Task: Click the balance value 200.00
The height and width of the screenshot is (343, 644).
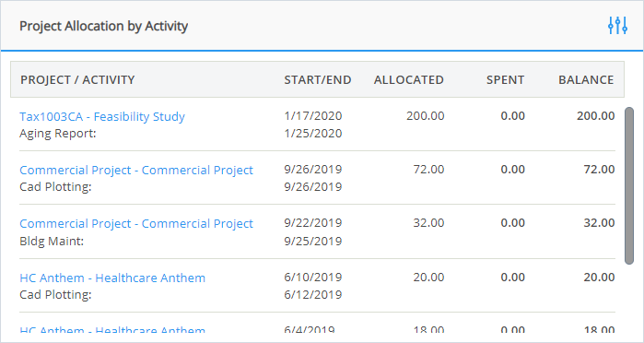Action: [x=595, y=116]
